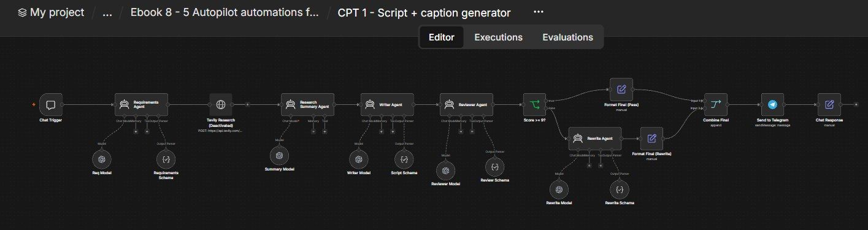Open the Writer Model OpenAI node

tap(359, 159)
